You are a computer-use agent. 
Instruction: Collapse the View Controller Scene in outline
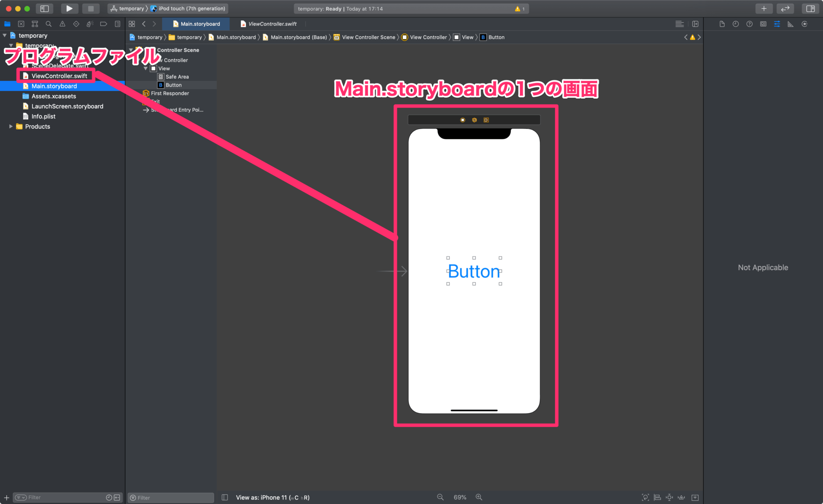point(131,50)
